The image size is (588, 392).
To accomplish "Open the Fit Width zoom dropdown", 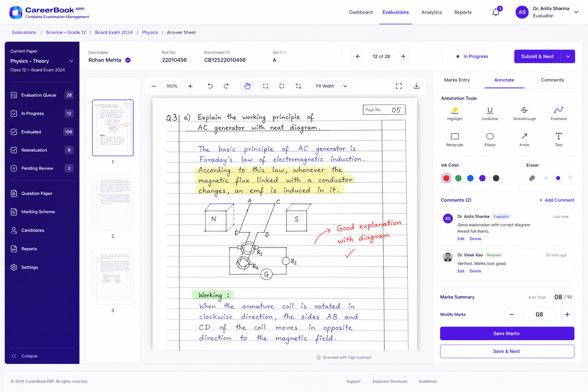I will pos(332,86).
